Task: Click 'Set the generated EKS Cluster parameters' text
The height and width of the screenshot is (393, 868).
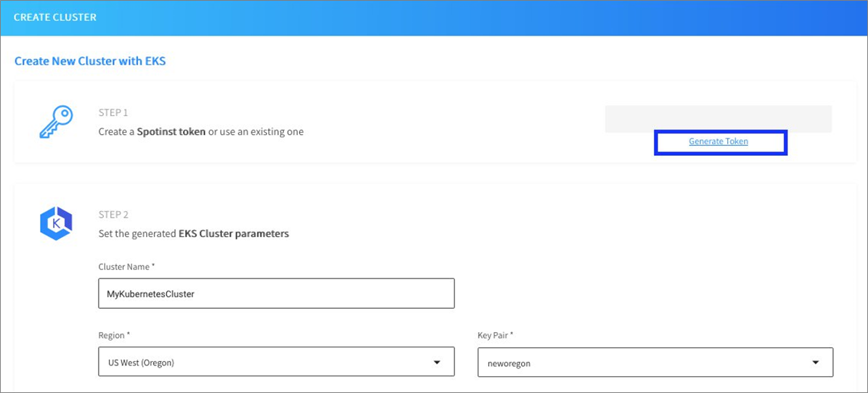Action: 194,233
